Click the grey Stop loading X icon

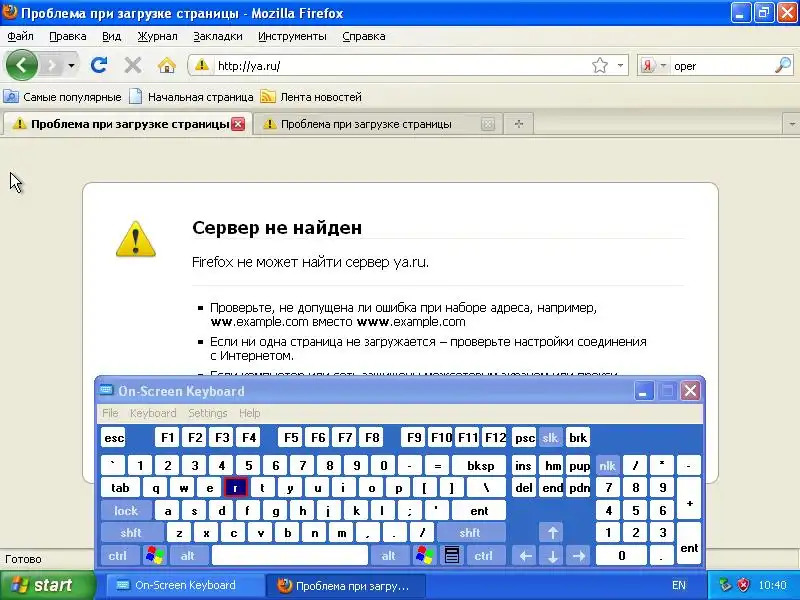point(133,65)
